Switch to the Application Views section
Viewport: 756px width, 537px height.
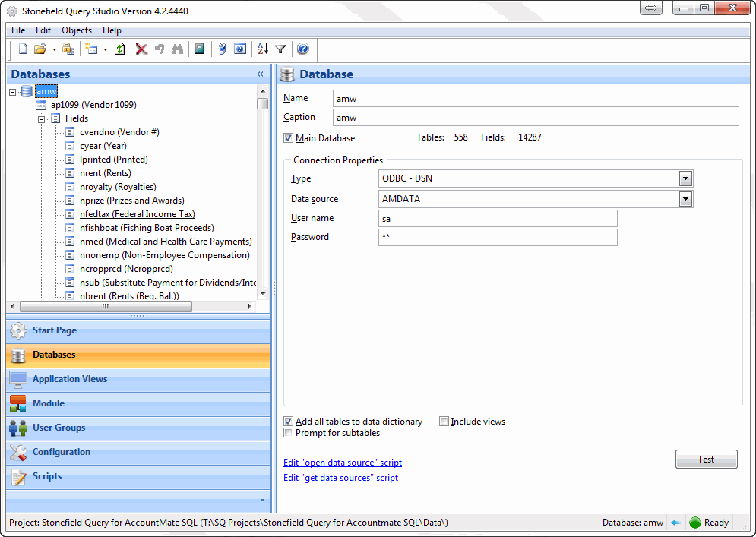(69, 378)
